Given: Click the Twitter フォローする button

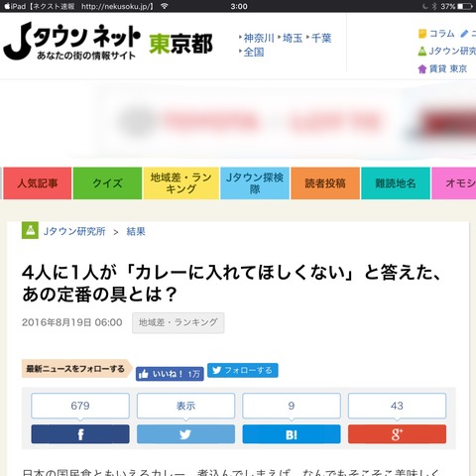Looking at the screenshot, I should pos(243,370).
